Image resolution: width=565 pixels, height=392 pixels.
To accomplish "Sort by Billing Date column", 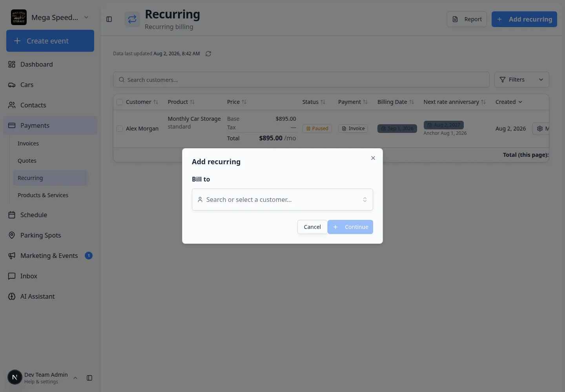I will (x=395, y=102).
